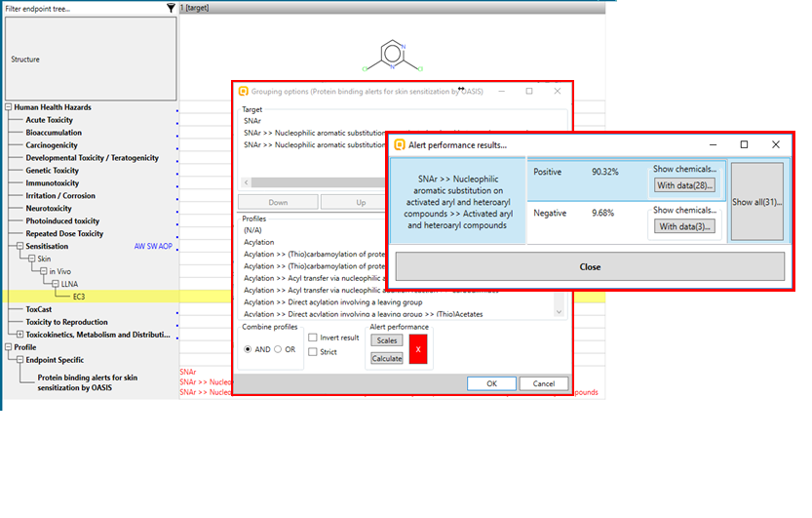Collapse the Sensitisation tree node
The image size is (812, 518).
pyautogui.click(x=19, y=246)
